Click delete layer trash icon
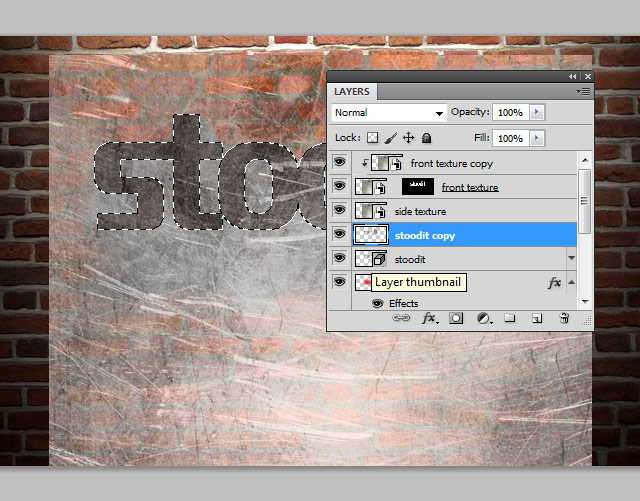Screen dimensions: 640x501 (564, 318)
